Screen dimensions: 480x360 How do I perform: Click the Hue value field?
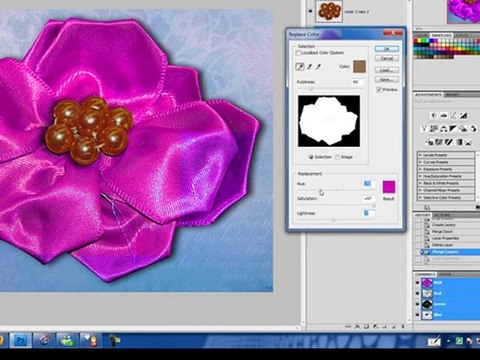coord(368,184)
